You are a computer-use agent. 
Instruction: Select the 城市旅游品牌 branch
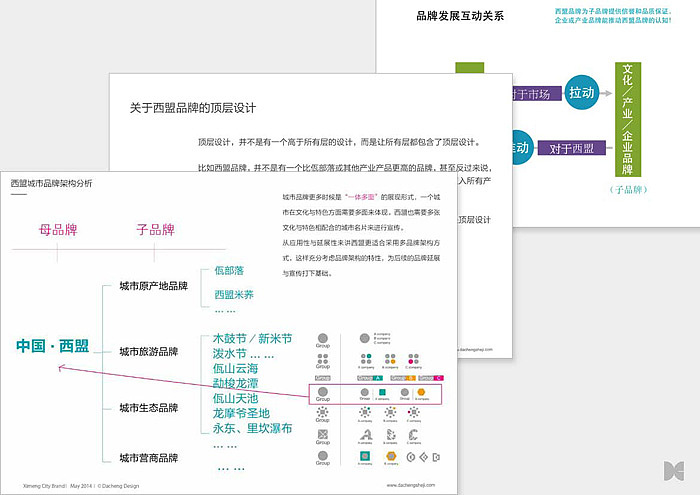coord(149,352)
